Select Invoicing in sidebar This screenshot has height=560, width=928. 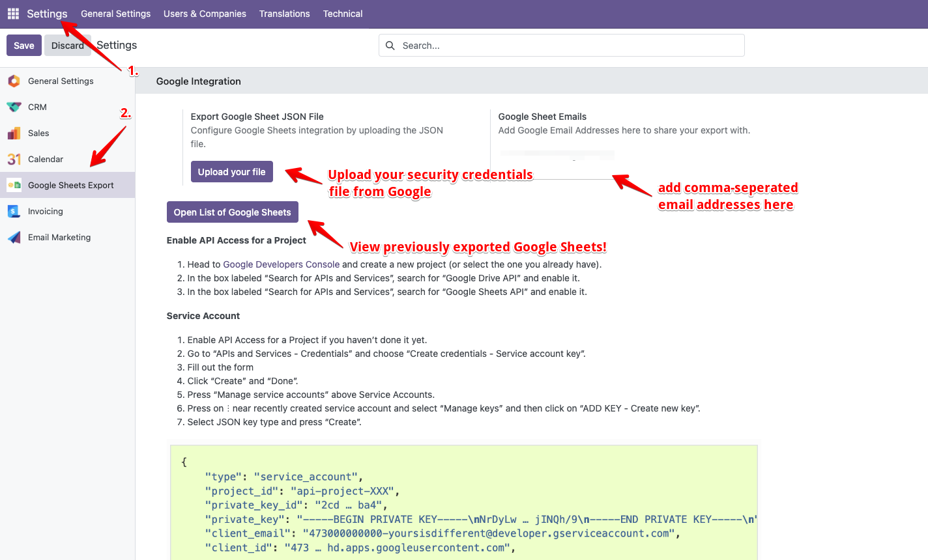click(68, 211)
